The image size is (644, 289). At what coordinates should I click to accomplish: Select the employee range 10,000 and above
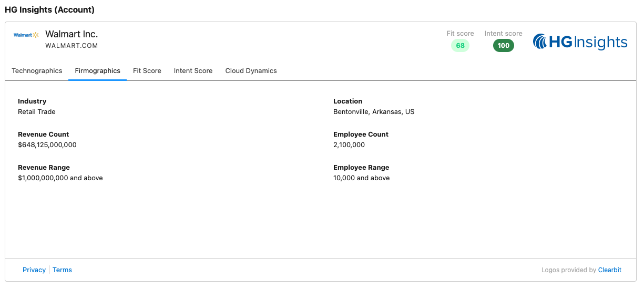pyautogui.click(x=362, y=178)
